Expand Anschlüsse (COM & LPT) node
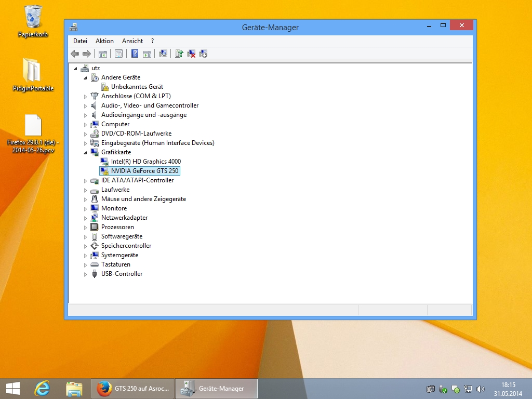 86,97
